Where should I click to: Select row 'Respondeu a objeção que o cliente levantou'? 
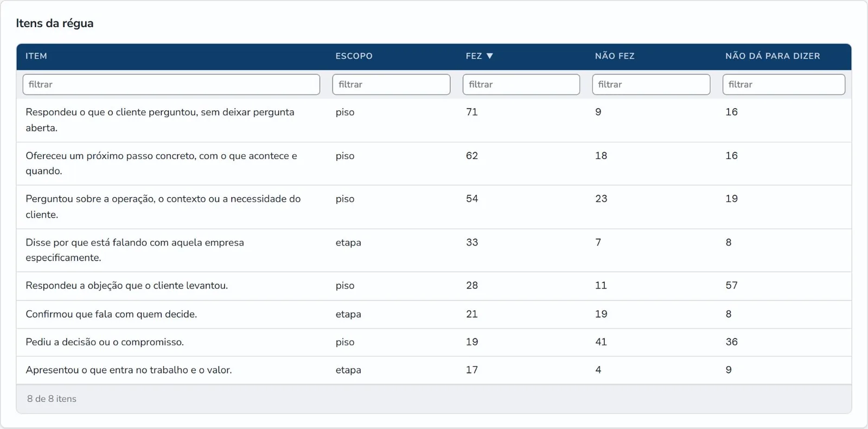(434, 286)
